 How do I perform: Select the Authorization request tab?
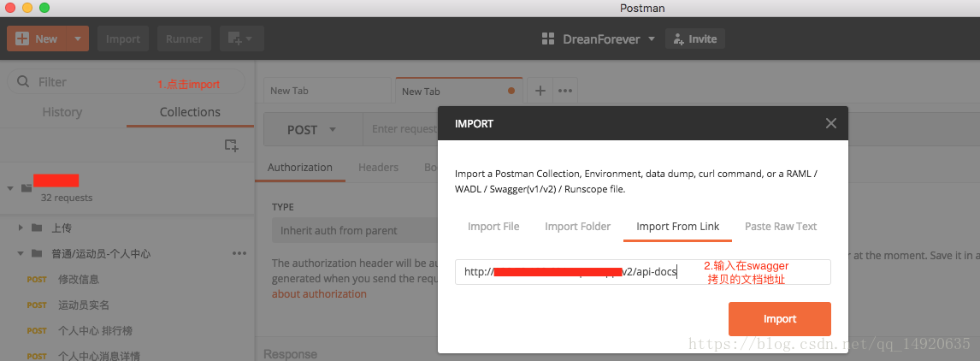[x=300, y=167]
